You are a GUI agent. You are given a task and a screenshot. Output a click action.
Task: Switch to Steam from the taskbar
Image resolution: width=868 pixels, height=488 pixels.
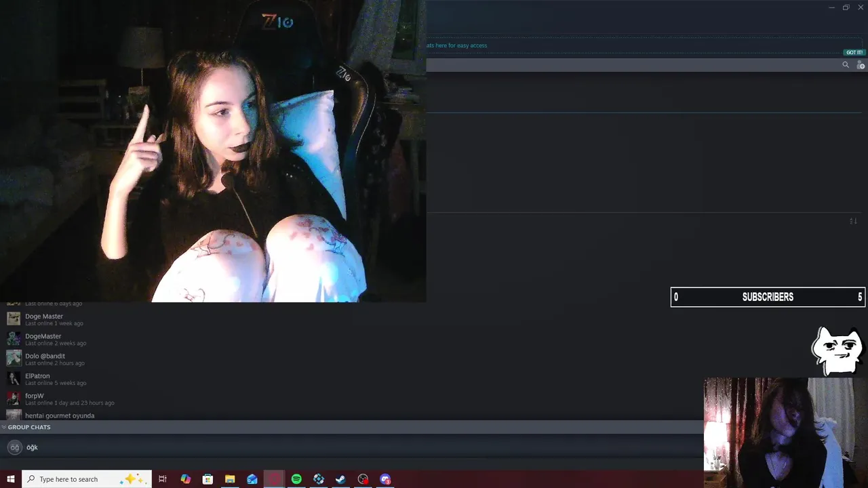[x=341, y=479]
